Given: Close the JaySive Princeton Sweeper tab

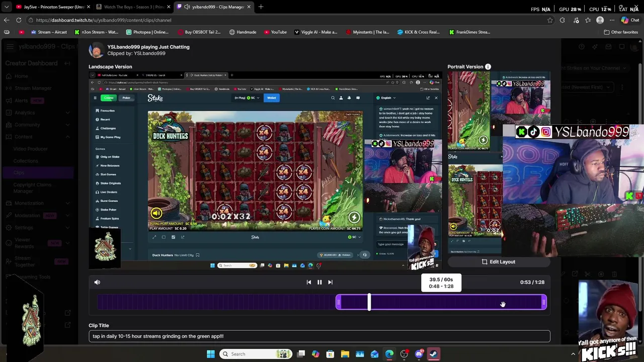Looking at the screenshot, I should click(89, 7).
